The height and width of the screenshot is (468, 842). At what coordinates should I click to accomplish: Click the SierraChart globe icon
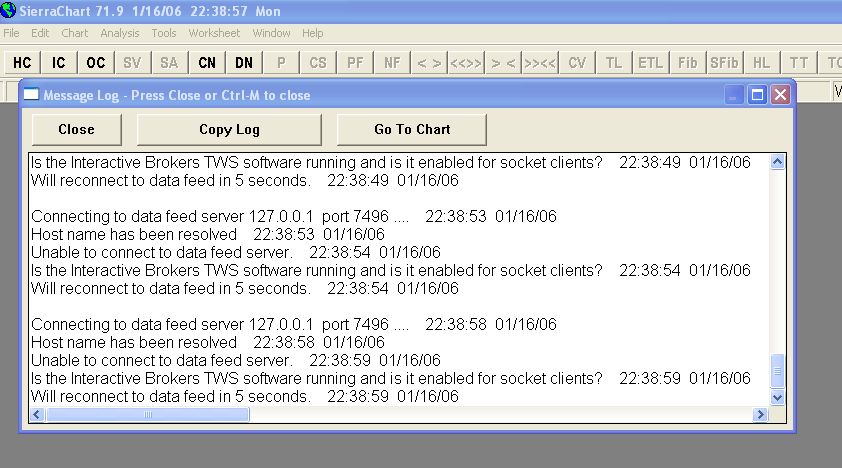click(x=8, y=10)
